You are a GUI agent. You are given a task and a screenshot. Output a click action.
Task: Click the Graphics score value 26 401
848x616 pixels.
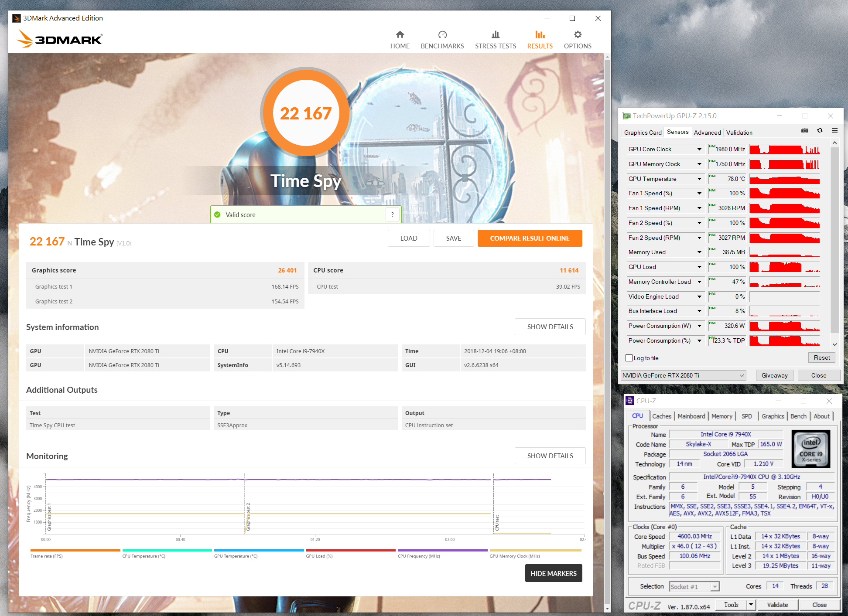tap(287, 270)
